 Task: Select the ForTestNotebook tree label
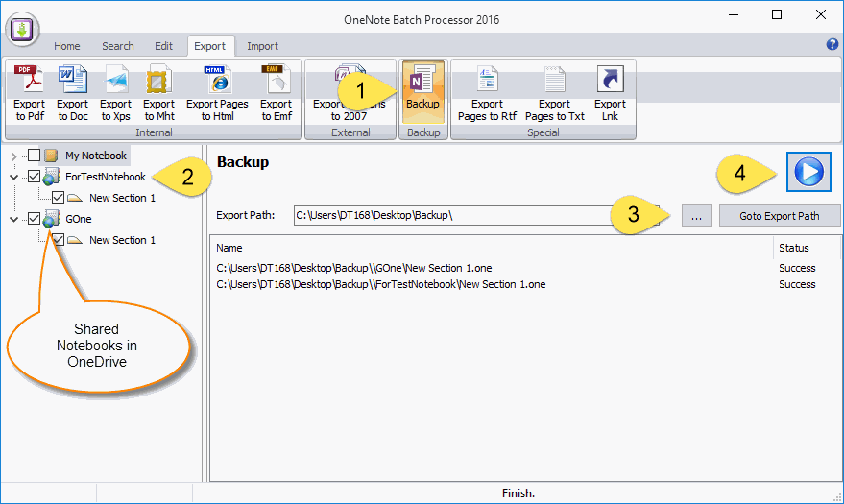click(x=106, y=177)
